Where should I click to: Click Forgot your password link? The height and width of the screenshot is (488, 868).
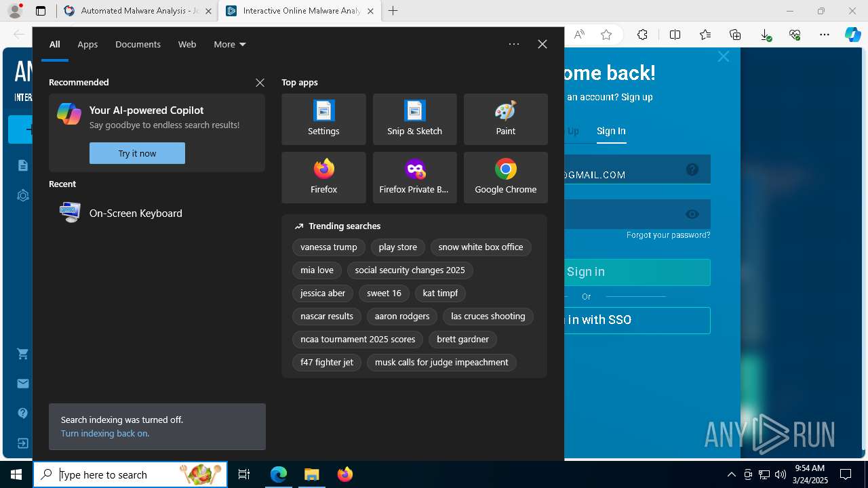[669, 235]
